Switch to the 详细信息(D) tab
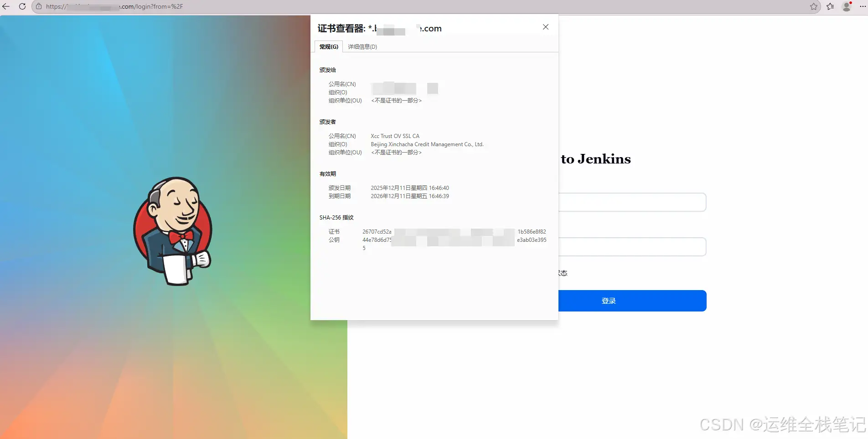 (x=362, y=46)
